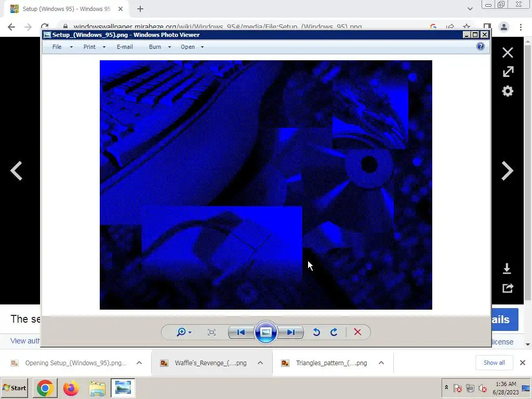Click the volume tray icon
The image size is (532, 399).
482,388
